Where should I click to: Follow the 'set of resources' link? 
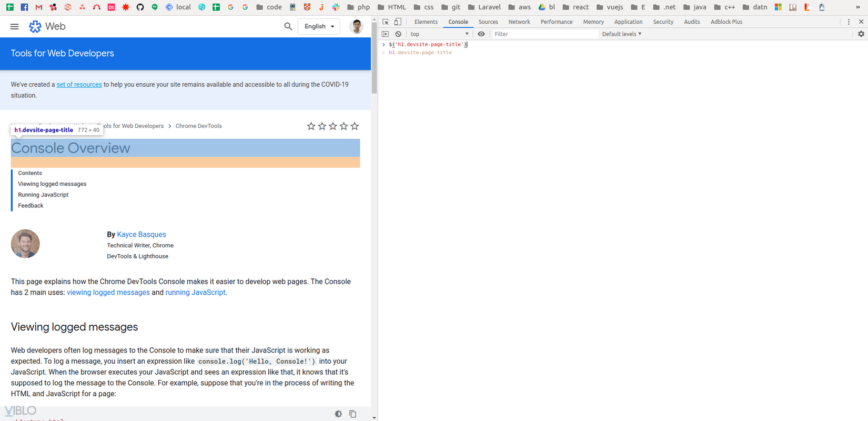pos(79,85)
